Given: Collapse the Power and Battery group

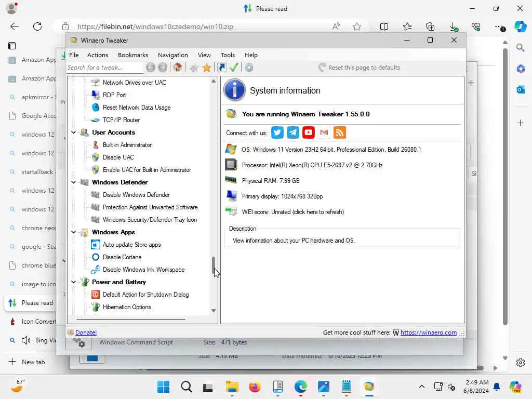Looking at the screenshot, I should tap(73, 282).
